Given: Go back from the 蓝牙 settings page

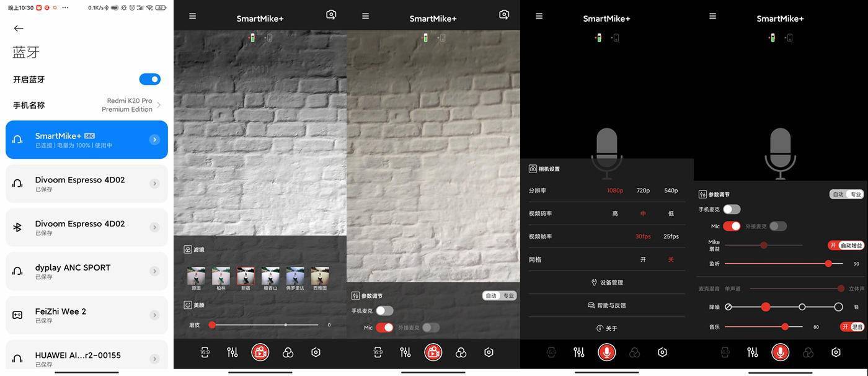Looking at the screenshot, I should (19, 29).
